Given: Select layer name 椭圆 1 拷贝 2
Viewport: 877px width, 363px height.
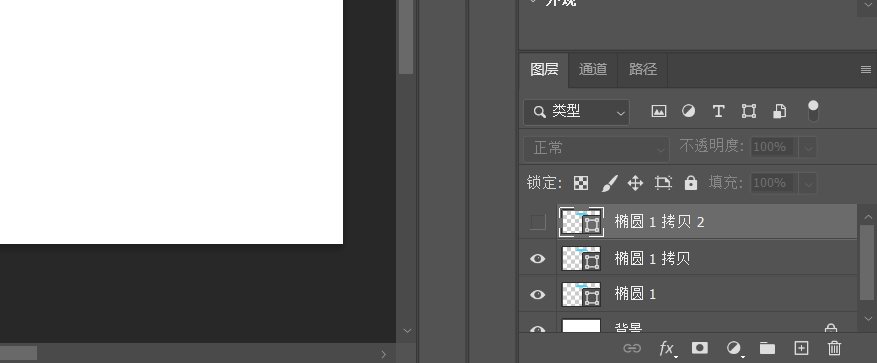Looking at the screenshot, I should (659, 222).
